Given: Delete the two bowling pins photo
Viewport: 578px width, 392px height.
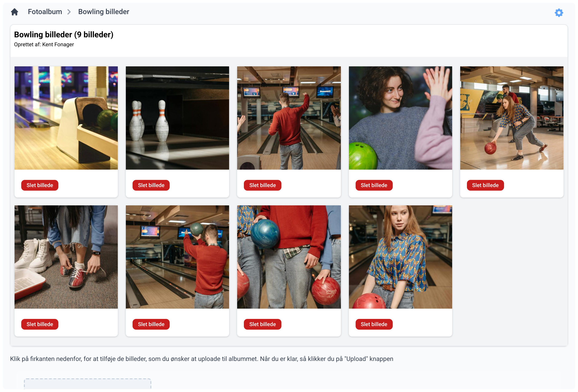Looking at the screenshot, I should point(151,185).
